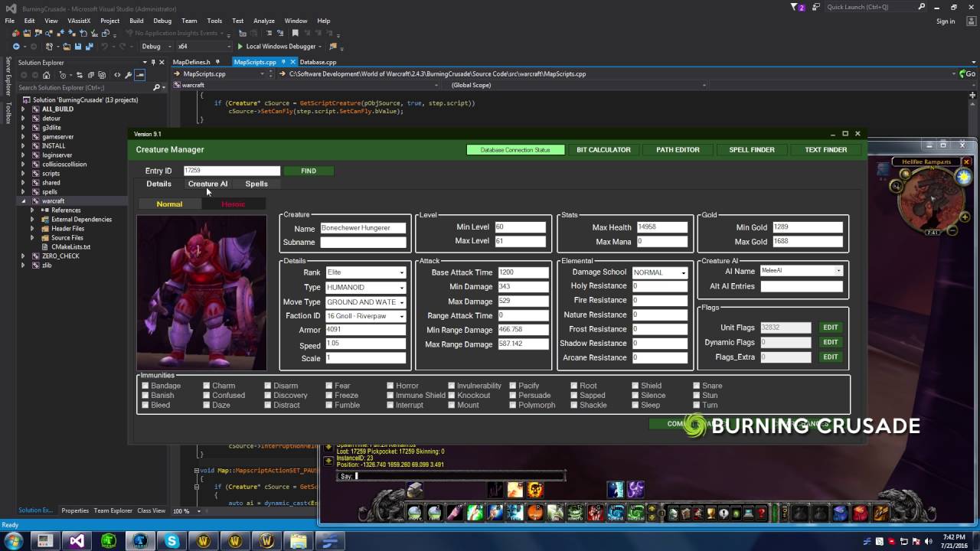
Task: Enable the Stun immunity checkbox
Action: click(697, 396)
